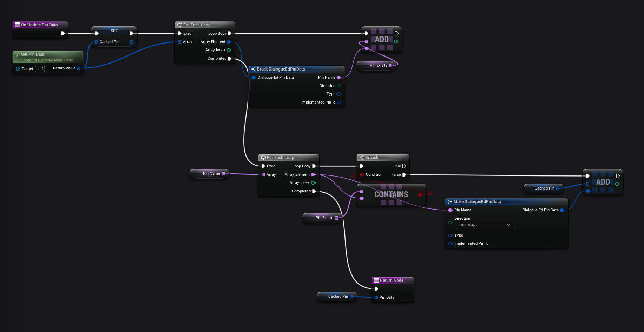This screenshot has height=332, width=644.
Task: Select the SET Cached Pin node header
Action: coord(114,31)
